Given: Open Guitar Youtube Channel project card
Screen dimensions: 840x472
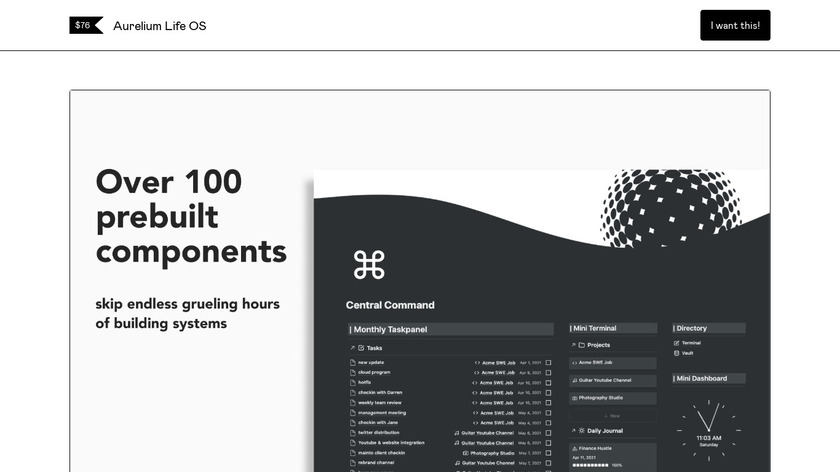Looking at the screenshot, I should (x=613, y=380).
